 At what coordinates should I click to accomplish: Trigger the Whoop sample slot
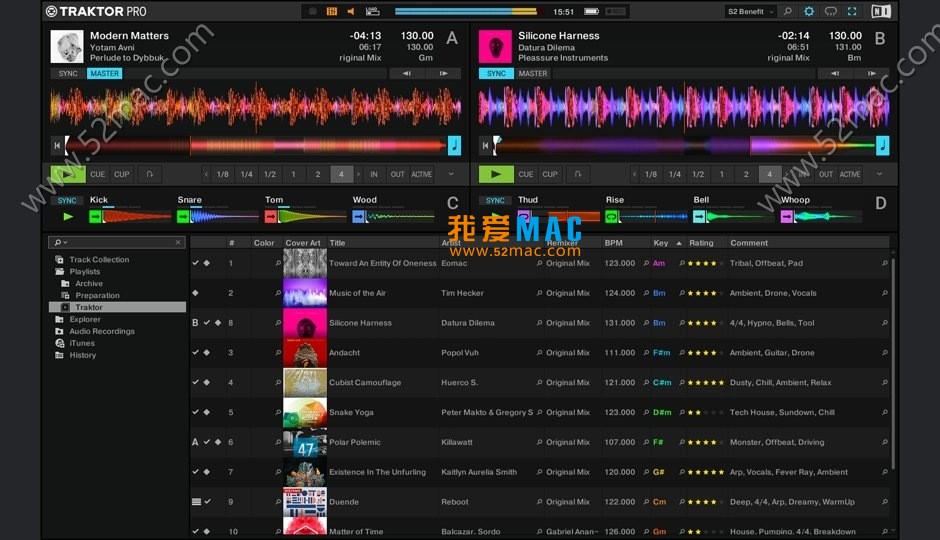tap(787, 217)
